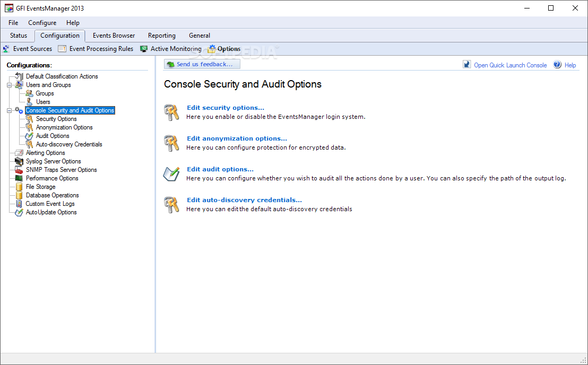
Task: Click the keys icon beside Edit auto-discovery credentials
Action: pos(171,205)
